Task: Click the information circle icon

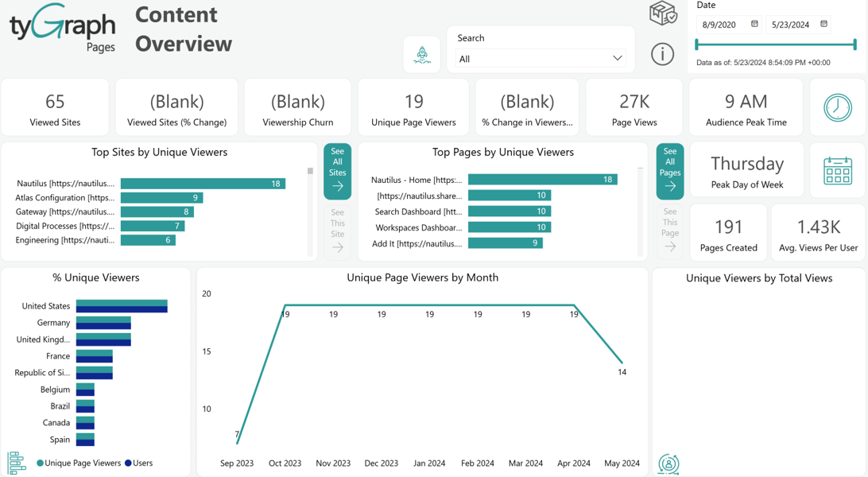Action: [x=662, y=54]
